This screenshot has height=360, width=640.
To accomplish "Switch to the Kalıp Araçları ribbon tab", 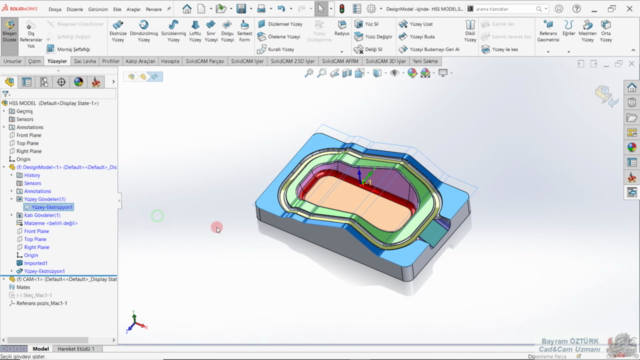I will [x=140, y=61].
